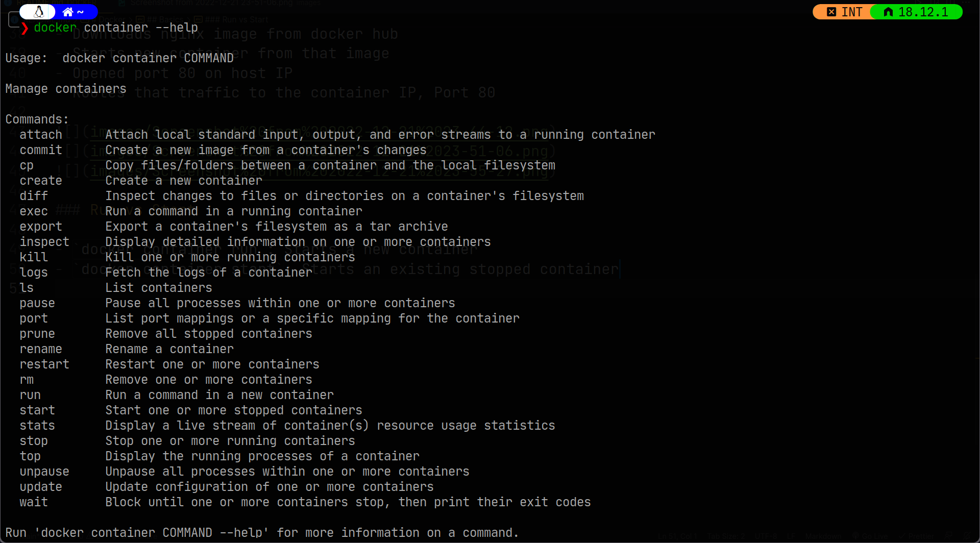The height and width of the screenshot is (543, 980).
Task: Click the X error icon beside INT
Action: [x=831, y=12]
